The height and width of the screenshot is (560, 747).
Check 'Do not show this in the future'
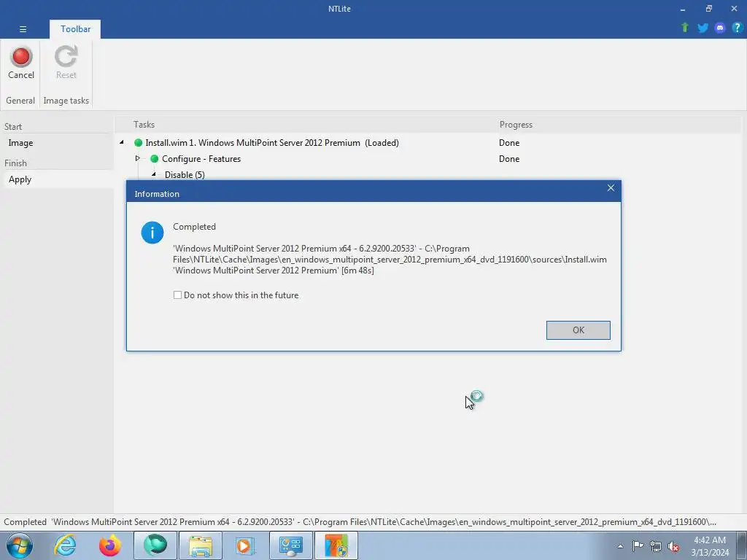[178, 295]
